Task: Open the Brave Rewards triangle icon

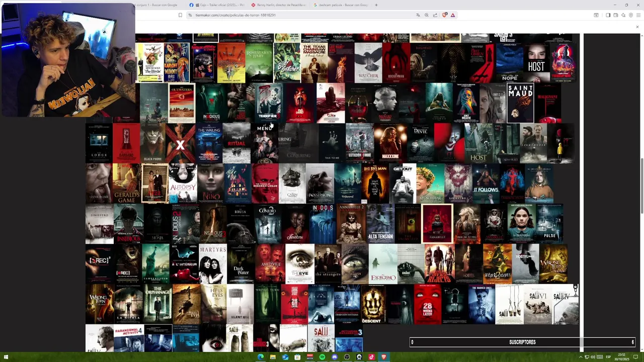Action: pyautogui.click(x=452, y=15)
